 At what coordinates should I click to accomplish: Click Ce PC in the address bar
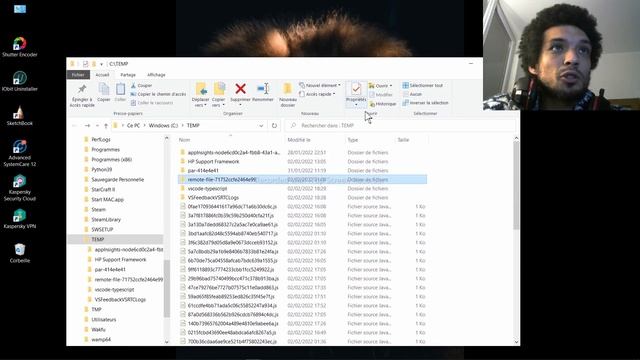point(133,126)
